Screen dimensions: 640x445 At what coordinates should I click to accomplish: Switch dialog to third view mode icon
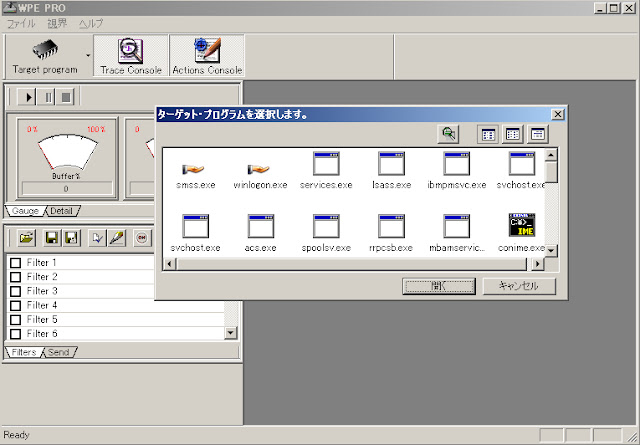click(x=538, y=134)
